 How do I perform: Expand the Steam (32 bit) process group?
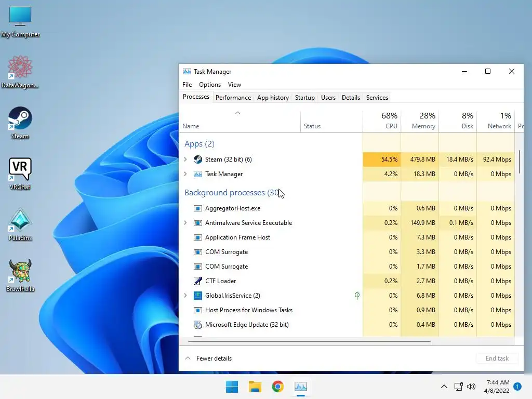point(185,159)
